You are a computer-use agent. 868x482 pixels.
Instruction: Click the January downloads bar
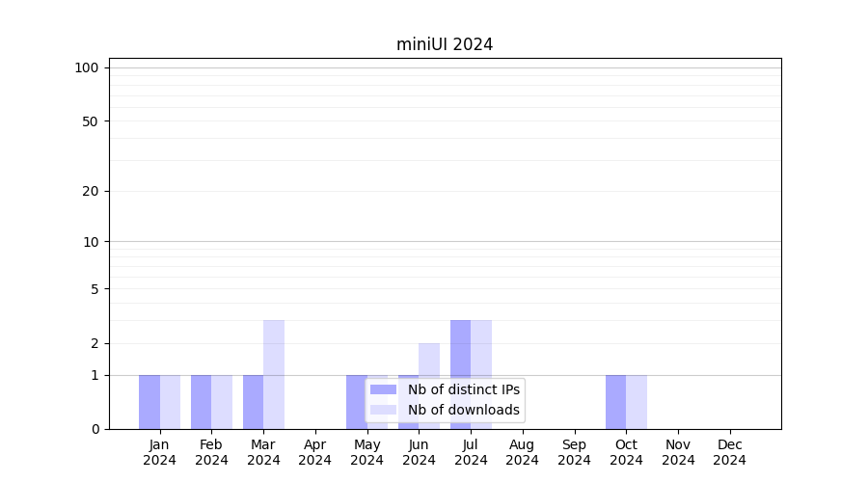point(170,402)
